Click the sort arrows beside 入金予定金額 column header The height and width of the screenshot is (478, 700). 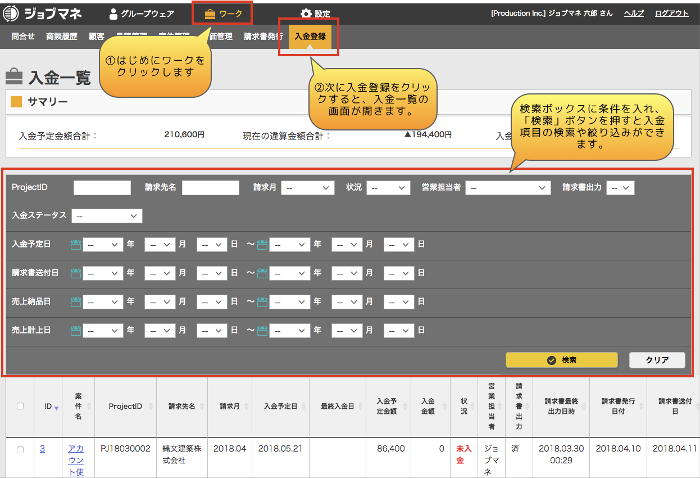tap(405, 406)
